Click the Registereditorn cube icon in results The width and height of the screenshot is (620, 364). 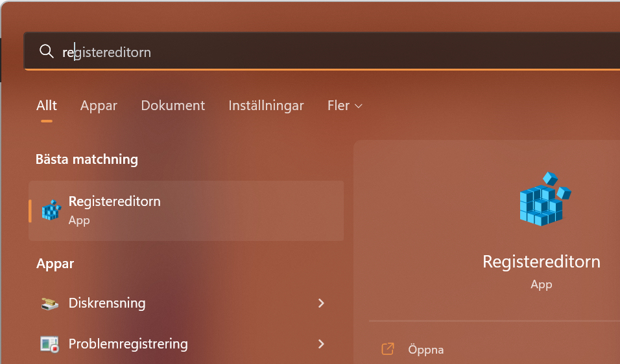51,210
